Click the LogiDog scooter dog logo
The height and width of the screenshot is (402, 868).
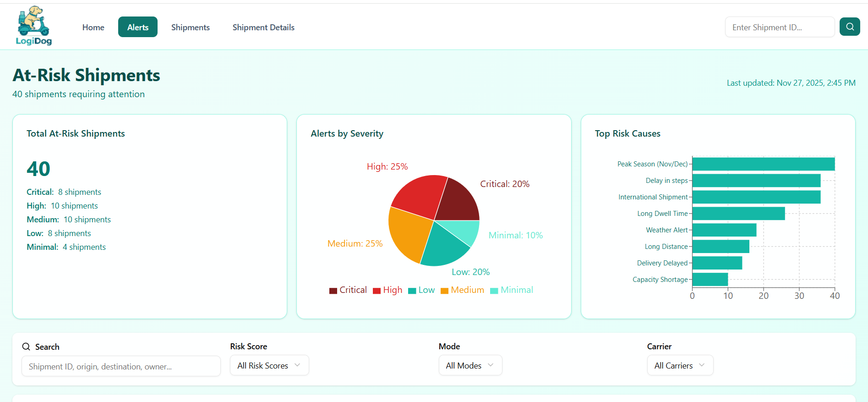click(33, 26)
